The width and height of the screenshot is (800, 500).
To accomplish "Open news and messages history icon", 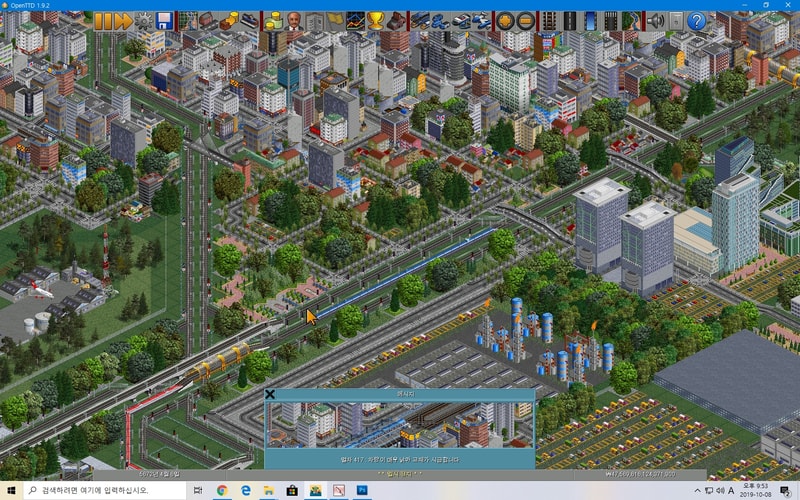I will click(x=676, y=21).
